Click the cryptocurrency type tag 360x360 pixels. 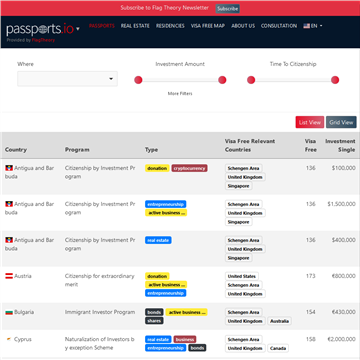click(x=189, y=168)
